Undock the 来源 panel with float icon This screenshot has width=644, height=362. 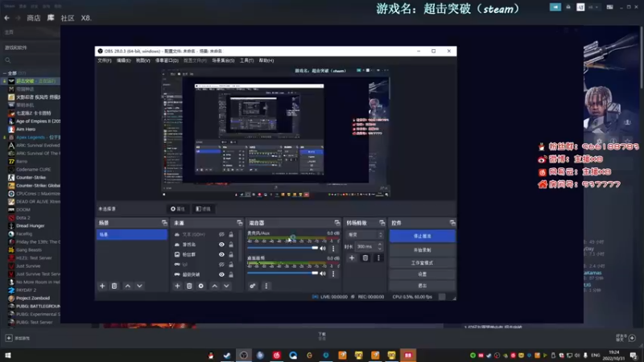(x=239, y=223)
